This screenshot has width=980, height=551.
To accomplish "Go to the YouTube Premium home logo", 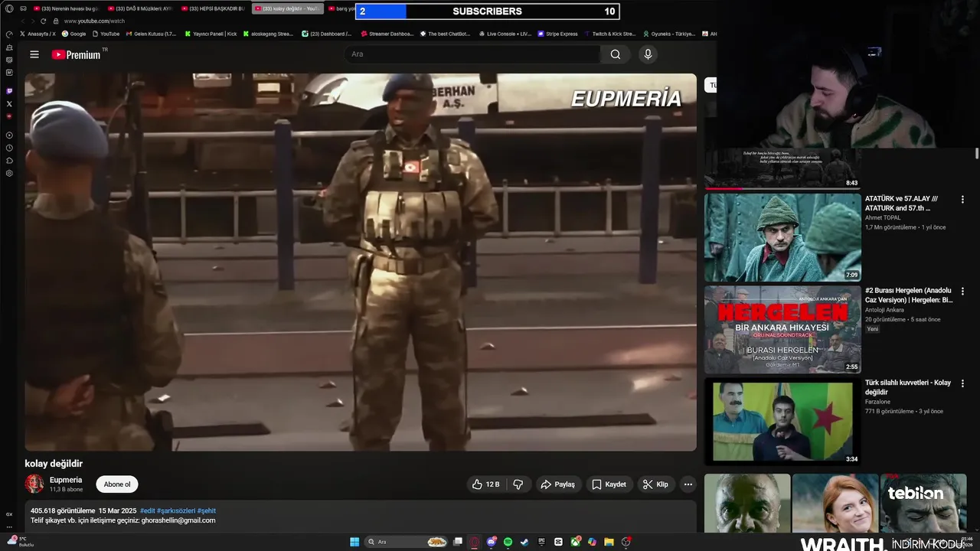I will 77,54.
